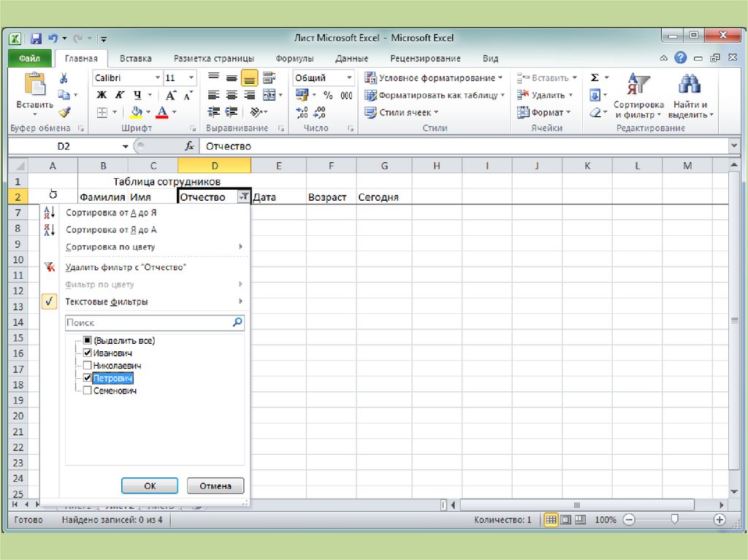Switch to the Формулы ribbon tab
The height and width of the screenshot is (560, 748).
tap(294, 58)
